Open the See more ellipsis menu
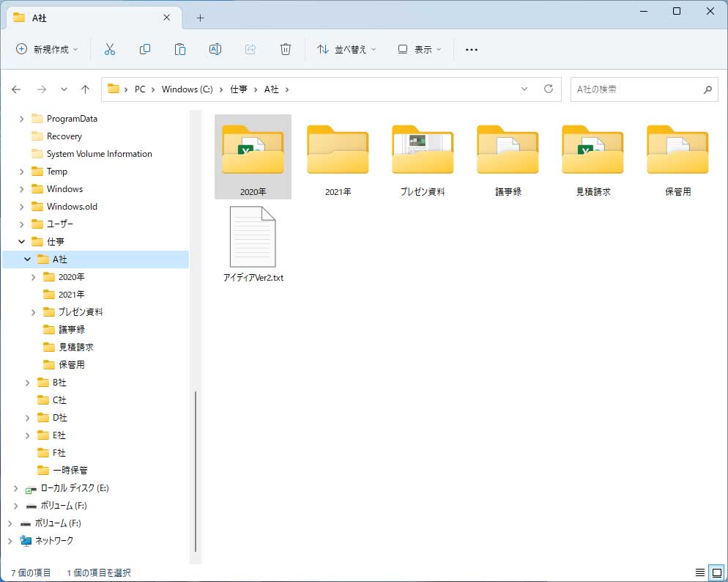This screenshot has height=582, width=728. [472, 49]
